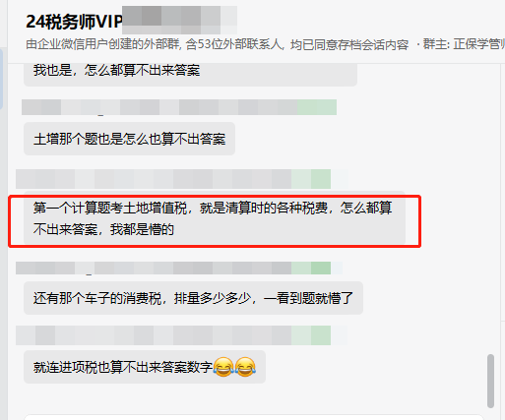Click the selected conversation strip on the left edge
Image resolution: width=505 pixels, height=420 pixels.
2,79
